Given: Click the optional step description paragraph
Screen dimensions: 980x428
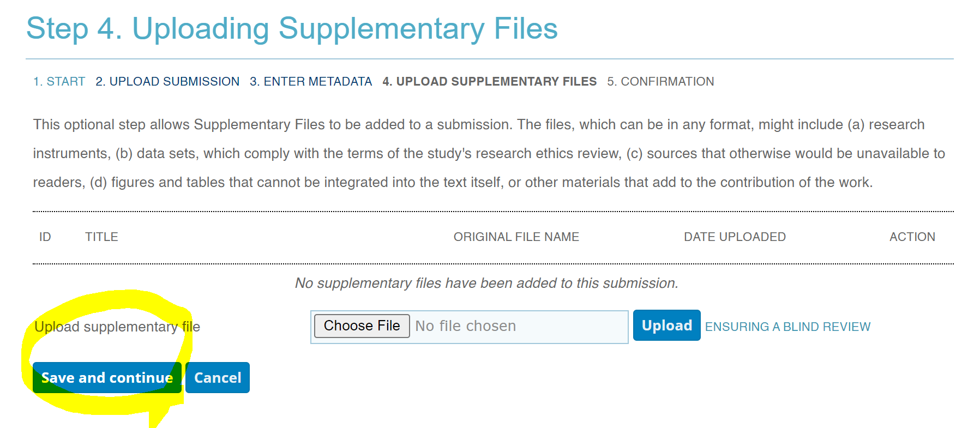Looking at the screenshot, I should pyautogui.click(x=488, y=153).
